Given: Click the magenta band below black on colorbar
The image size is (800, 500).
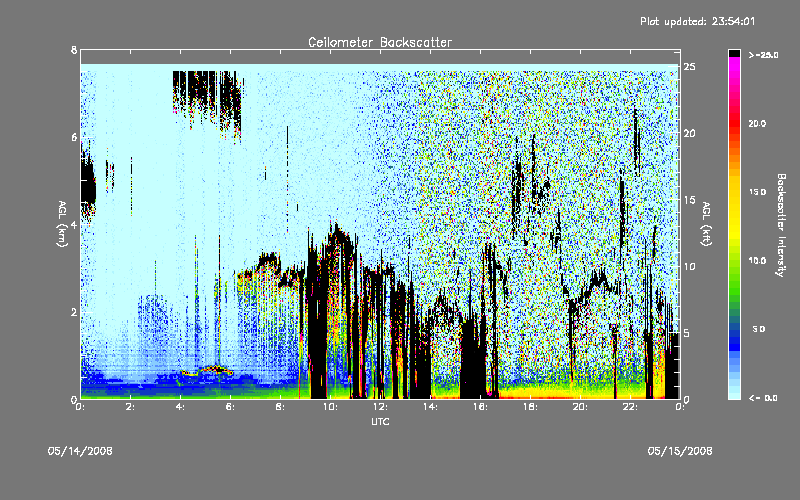Looking at the screenshot, I should tap(734, 64).
